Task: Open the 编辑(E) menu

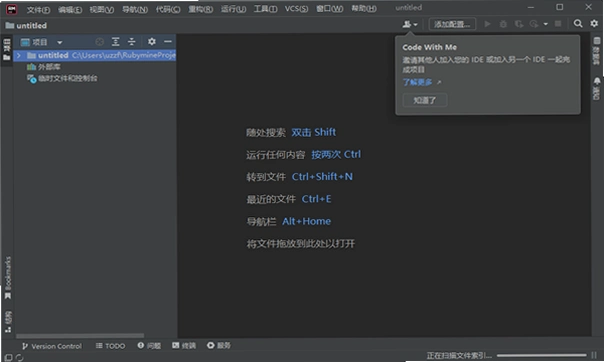Action: (70, 10)
